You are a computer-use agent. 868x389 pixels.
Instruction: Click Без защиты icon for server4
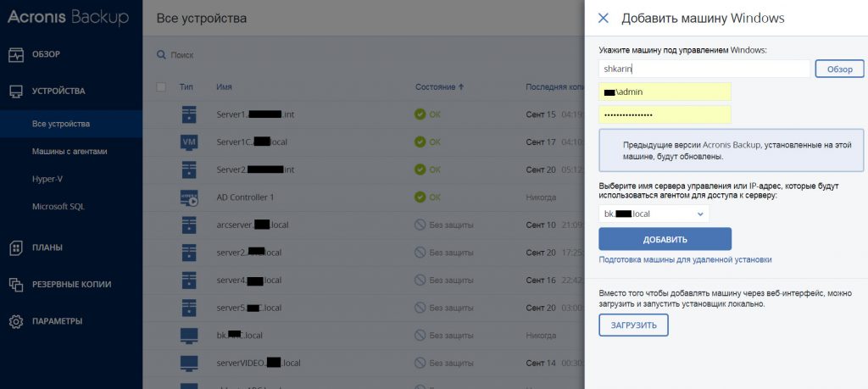pyautogui.click(x=420, y=281)
